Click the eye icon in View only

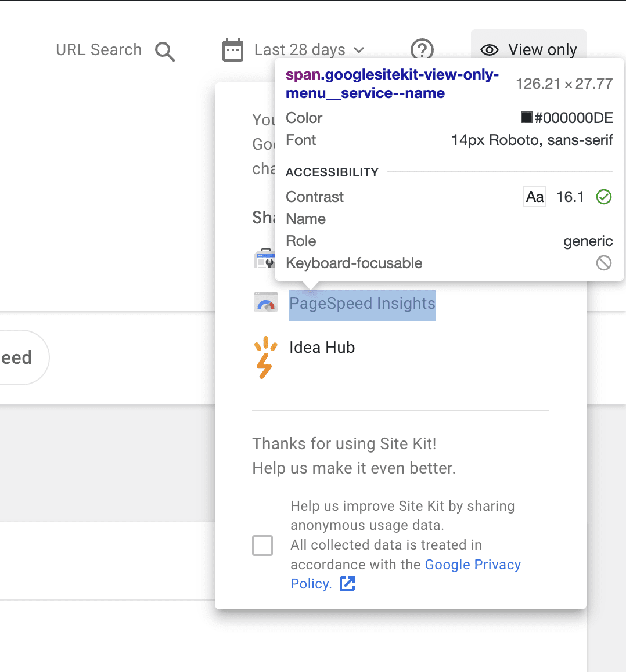tap(489, 50)
